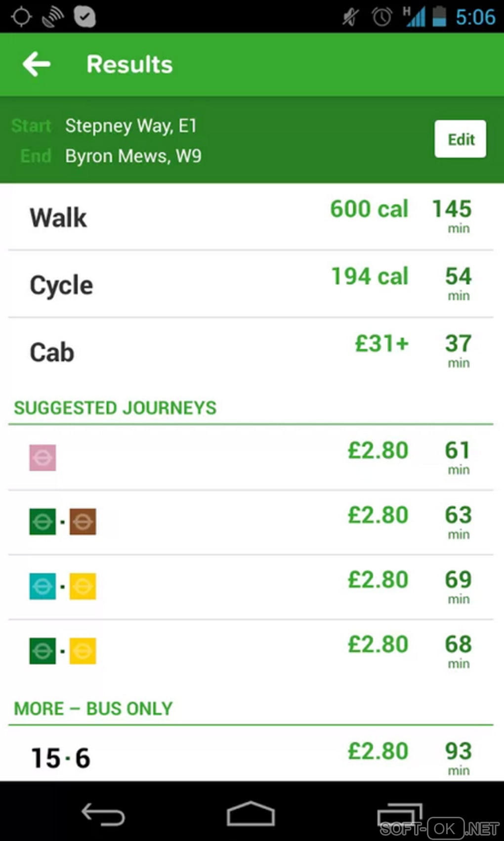Tap the Byron Mews, W9 end location
Screen dimensions: 504x841
(x=133, y=156)
